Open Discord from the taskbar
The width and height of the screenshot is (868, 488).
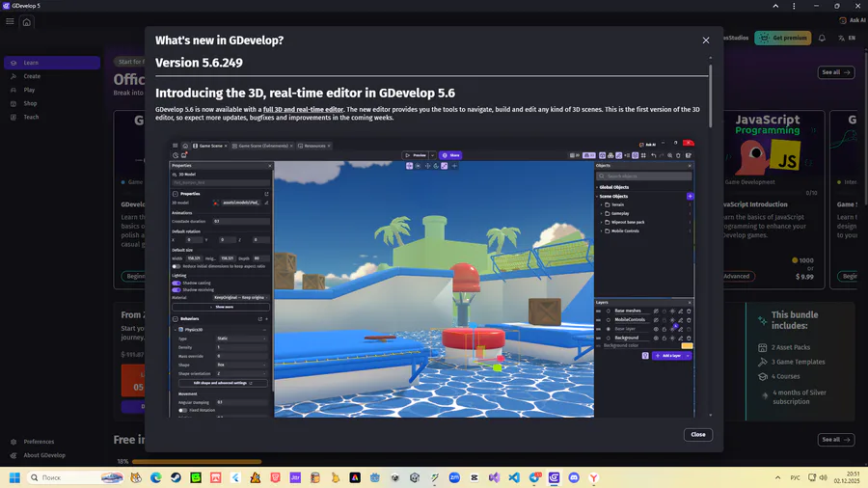(x=574, y=477)
